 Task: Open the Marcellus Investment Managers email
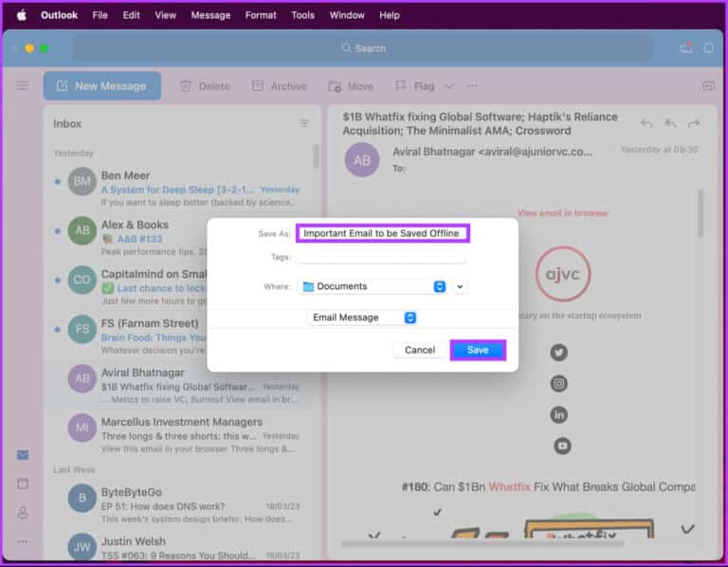(179, 434)
